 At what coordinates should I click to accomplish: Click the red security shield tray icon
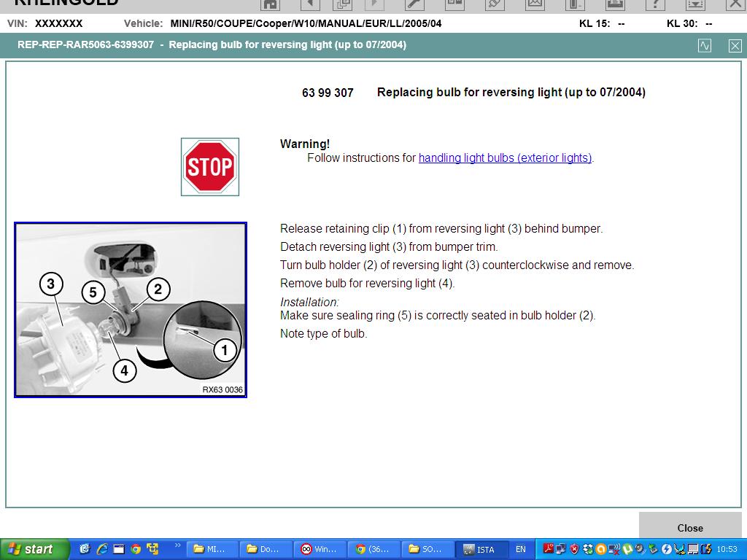point(573,549)
